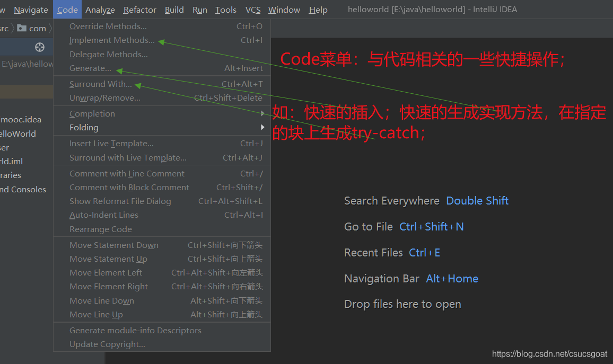Click E:\java\hellow project path text
Image resolution: width=613 pixels, height=364 pixels.
click(27, 64)
